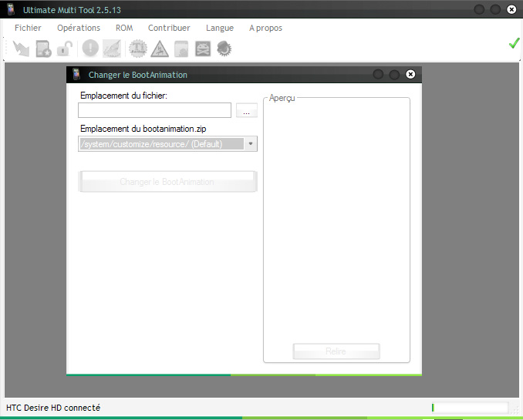This screenshot has width=523, height=420.
Task: Minimize the Changer le BootAnimation dialog
Action: point(378,74)
